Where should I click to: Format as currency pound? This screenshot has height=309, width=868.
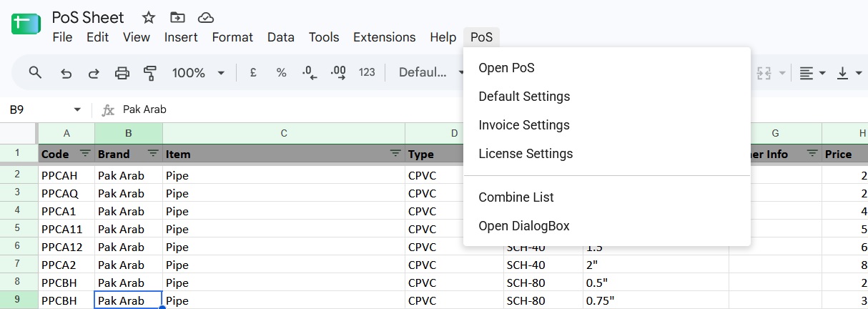coord(253,72)
